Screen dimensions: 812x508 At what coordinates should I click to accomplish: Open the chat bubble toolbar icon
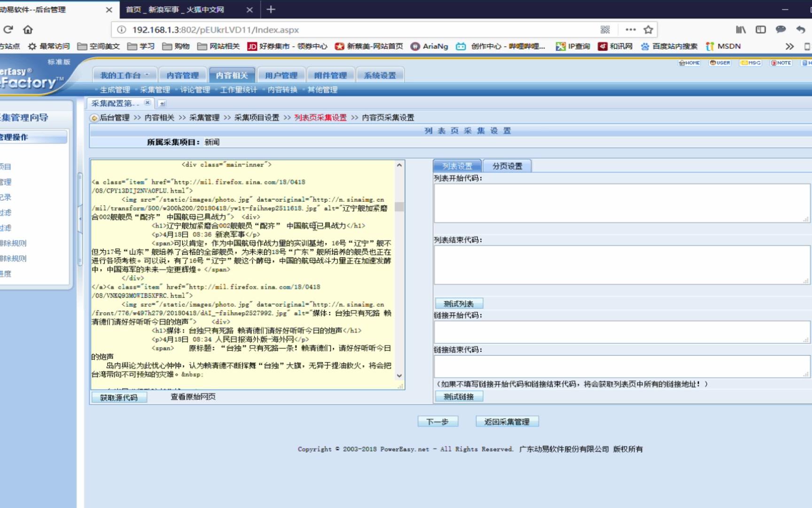pyautogui.click(x=781, y=30)
